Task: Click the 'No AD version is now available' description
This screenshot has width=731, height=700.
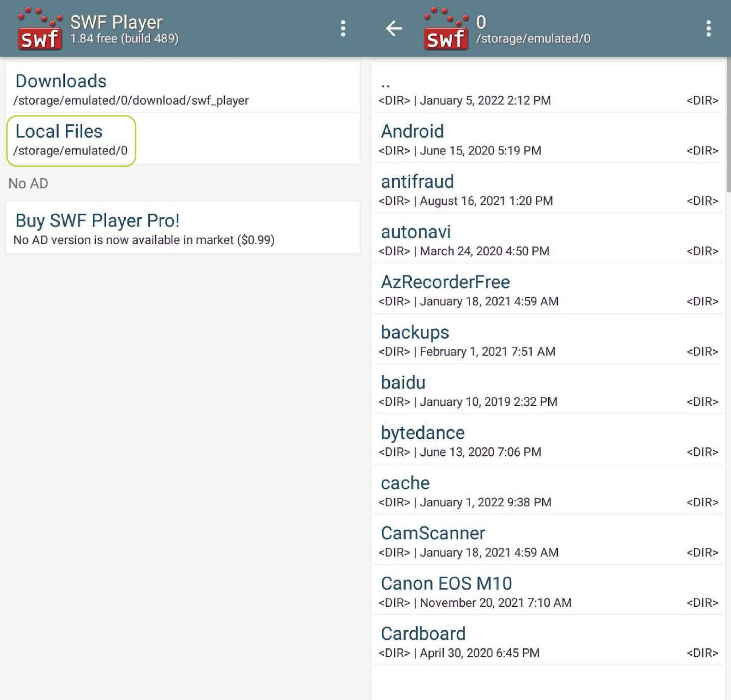Action: (144, 240)
